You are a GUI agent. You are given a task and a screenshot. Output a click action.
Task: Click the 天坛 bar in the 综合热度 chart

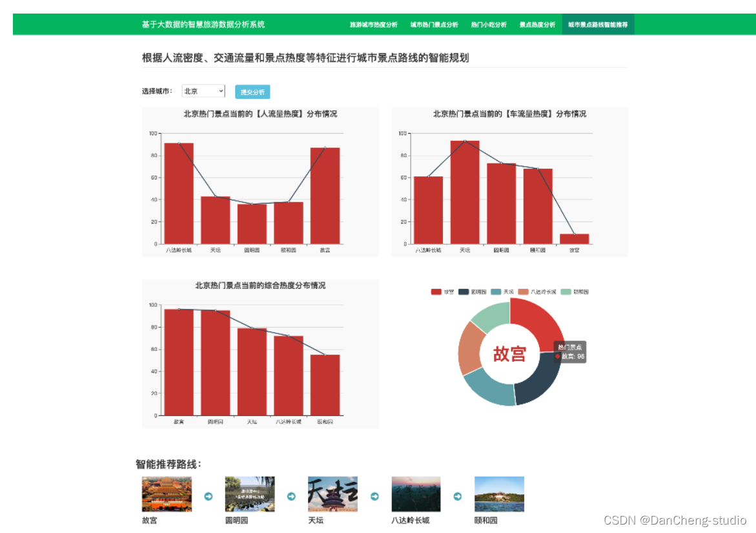pyautogui.click(x=252, y=372)
